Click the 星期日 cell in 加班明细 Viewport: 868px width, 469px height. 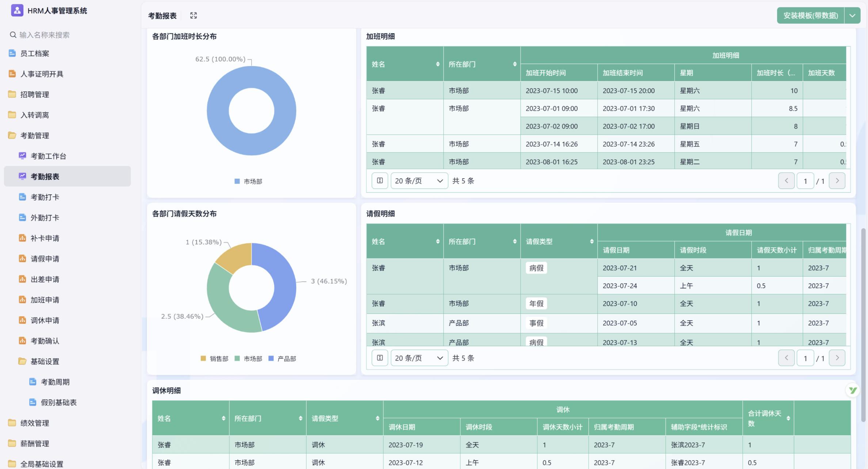[x=713, y=126]
